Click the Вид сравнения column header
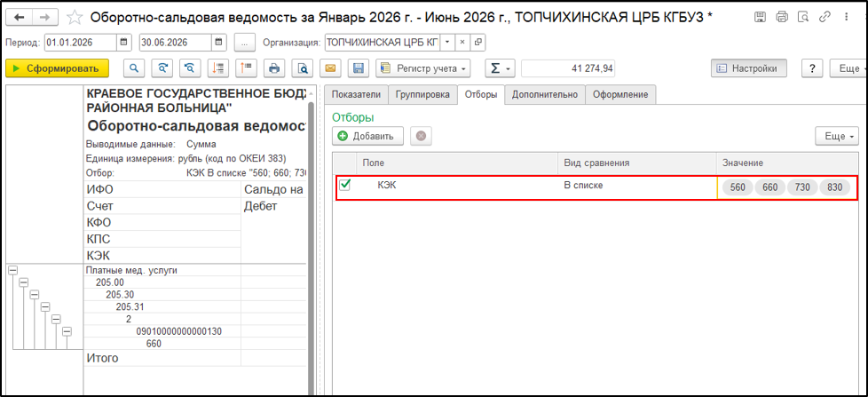The height and width of the screenshot is (397, 868). pyautogui.click(x=636, y=163)
